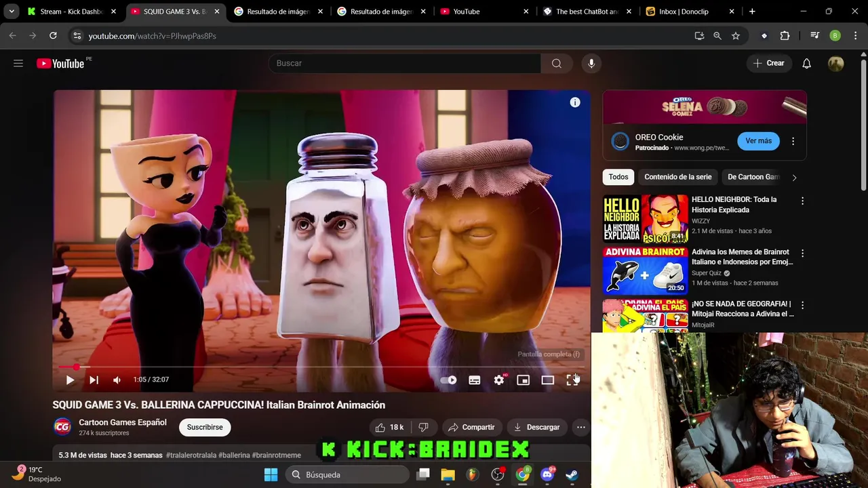Image resolution: width=868 pixels, height=488 pixels.
Task: Show more filter chips arrow
Action: pos(794,177)
